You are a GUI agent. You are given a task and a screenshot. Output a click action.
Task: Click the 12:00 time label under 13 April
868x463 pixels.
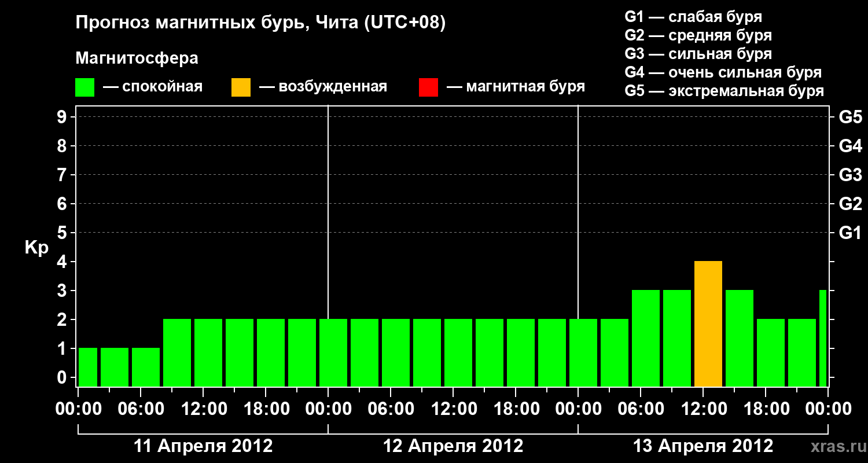coord(703,409)
